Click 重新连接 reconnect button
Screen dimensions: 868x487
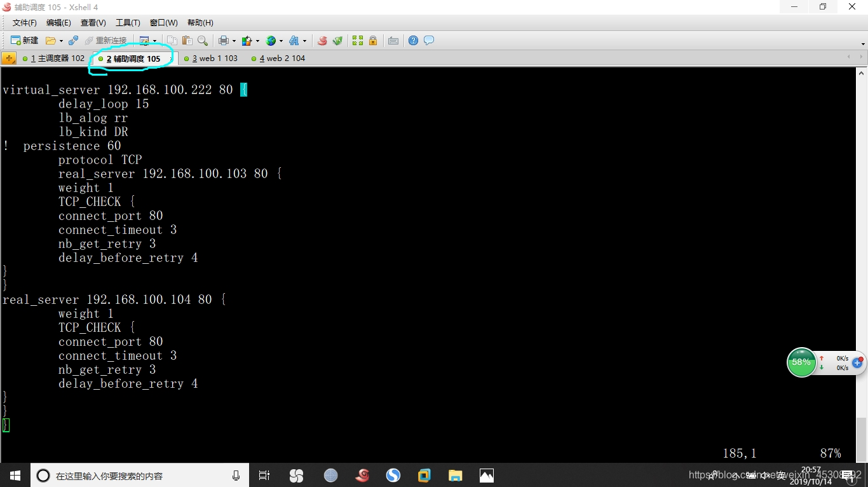pos(105,41)
